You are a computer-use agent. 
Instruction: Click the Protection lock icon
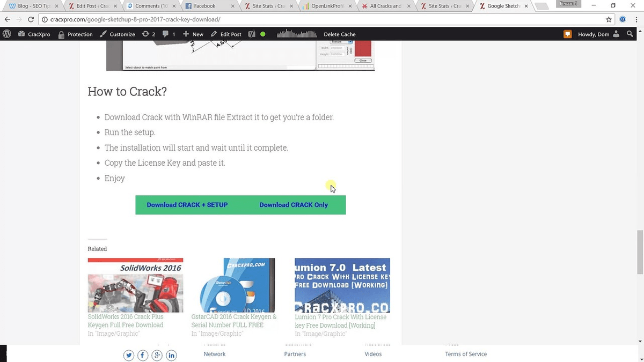62,34
